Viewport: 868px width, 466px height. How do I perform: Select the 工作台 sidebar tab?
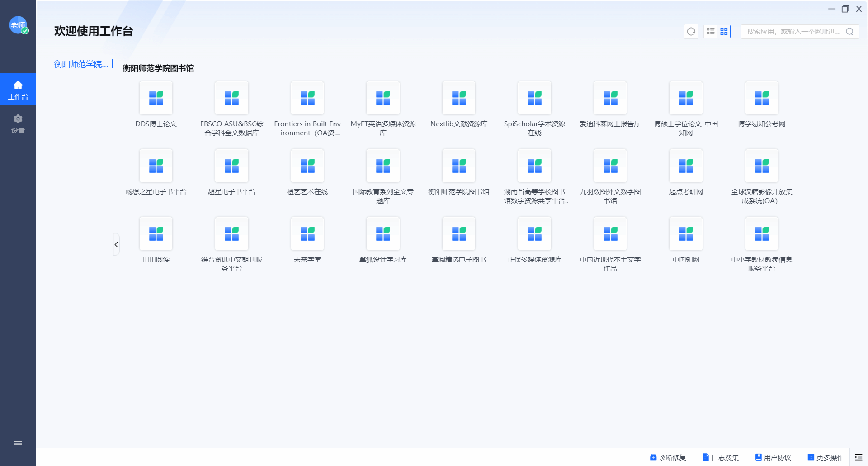(18, 90)
